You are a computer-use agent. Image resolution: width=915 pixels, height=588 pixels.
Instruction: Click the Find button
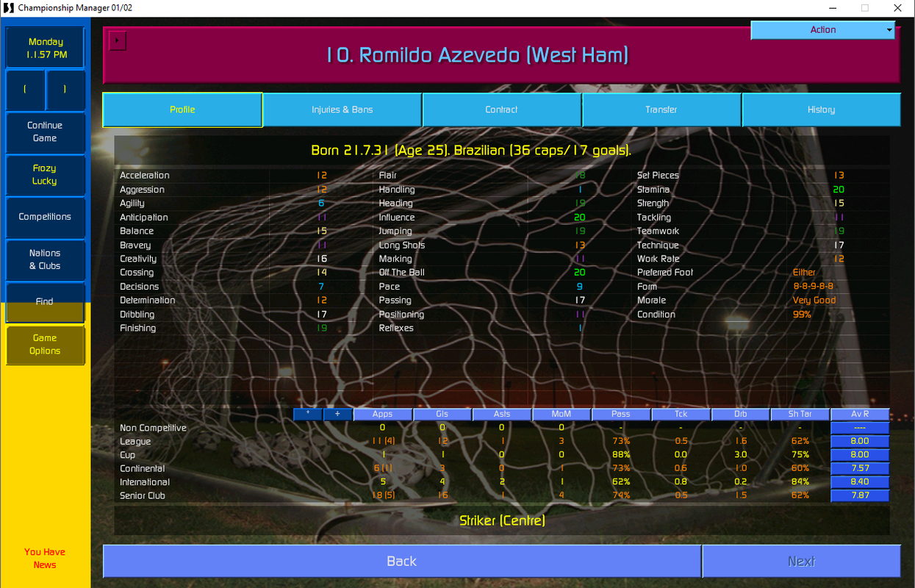(45, 301)
